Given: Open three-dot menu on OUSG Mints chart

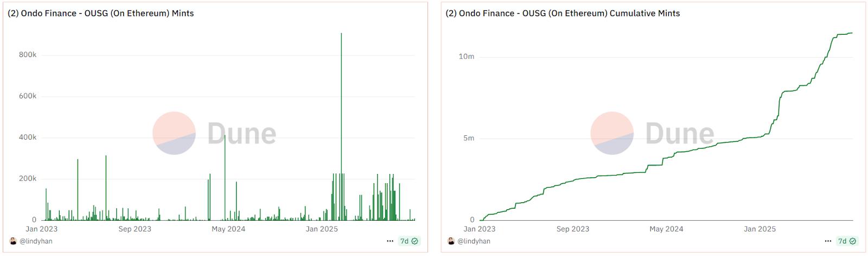Looking at the screenshot, I should tap(390, 241).
